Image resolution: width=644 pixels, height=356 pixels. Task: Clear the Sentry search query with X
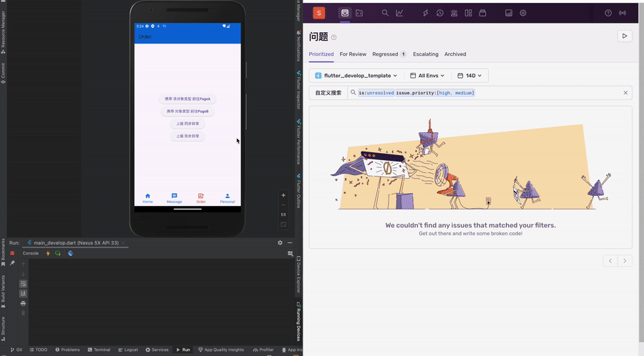(625, 93)
